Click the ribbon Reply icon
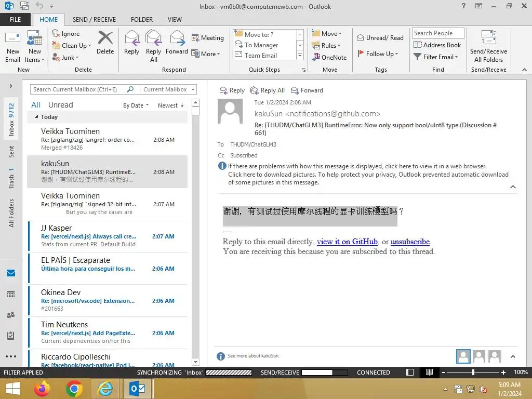Viewport: 532px width, 399px height. (x=131, y=43)
